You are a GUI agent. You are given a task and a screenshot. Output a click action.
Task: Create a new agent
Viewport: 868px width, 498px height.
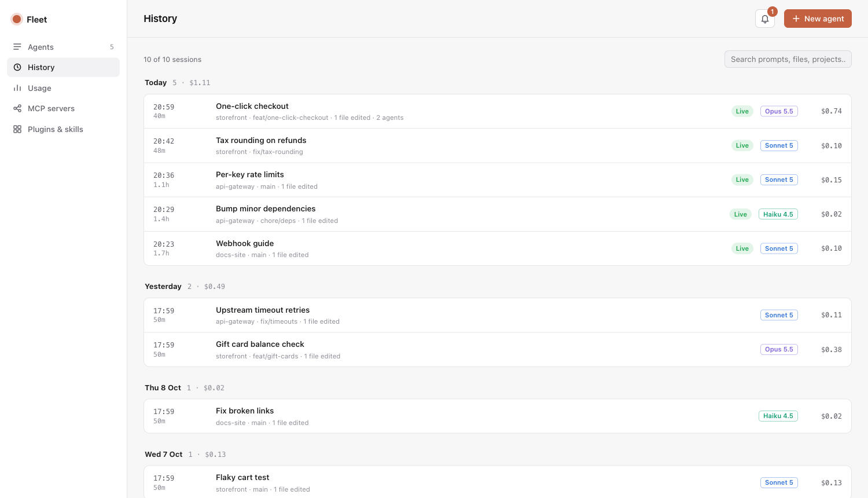(818, 19)
